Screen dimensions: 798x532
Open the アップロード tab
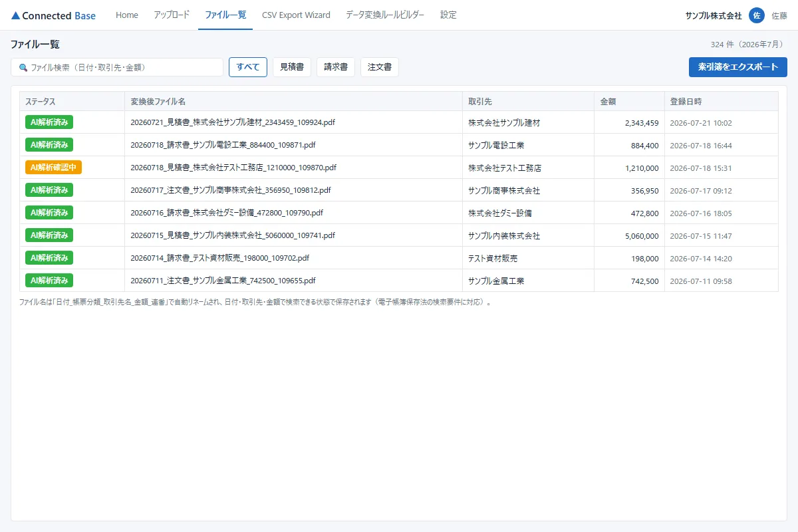[172, 15]
